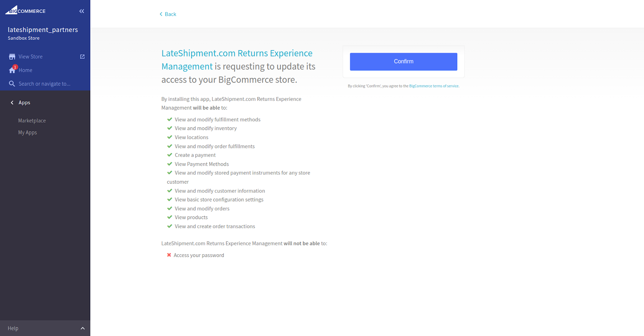Select Apps in the sidebar
Image resolution: width=644 pixels, height=336 pixels.
point(24,103)
